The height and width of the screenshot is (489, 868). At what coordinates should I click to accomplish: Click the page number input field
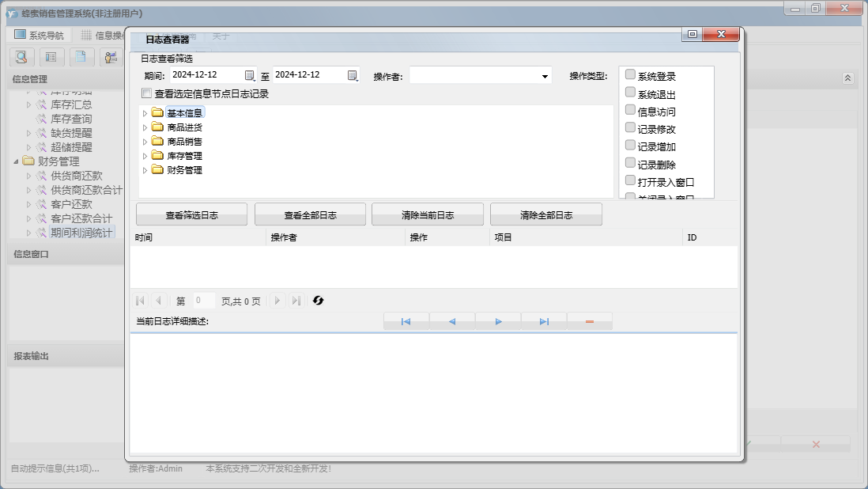pos(203,301)
